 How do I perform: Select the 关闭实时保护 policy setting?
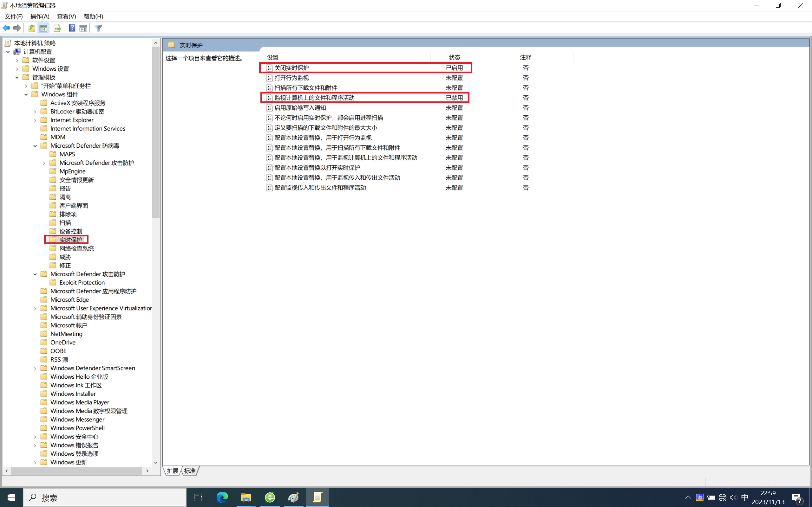(291, 68)
